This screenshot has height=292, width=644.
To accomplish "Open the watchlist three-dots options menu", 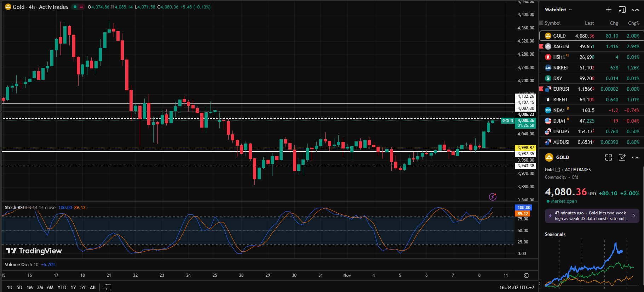I will pos(636,10).
